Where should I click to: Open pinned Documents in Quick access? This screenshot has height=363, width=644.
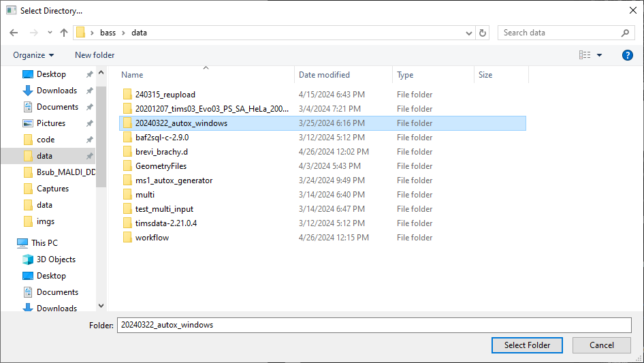57,107
